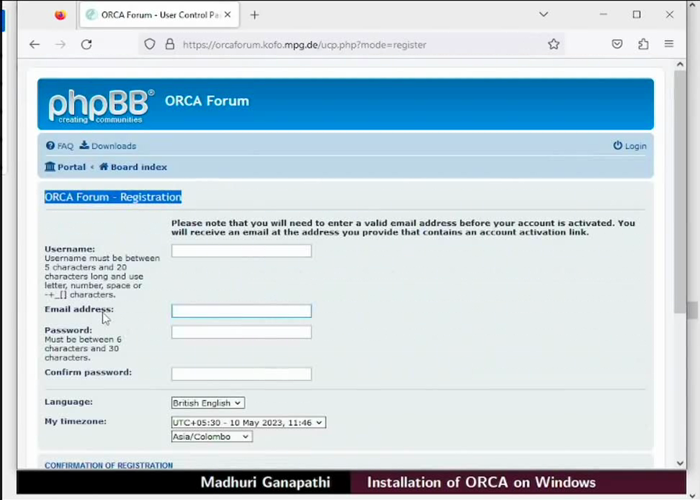This screenshot has height=500, width=700.
Task: Open the Extensions puzzle icon
Action: (x=643, y=44)
